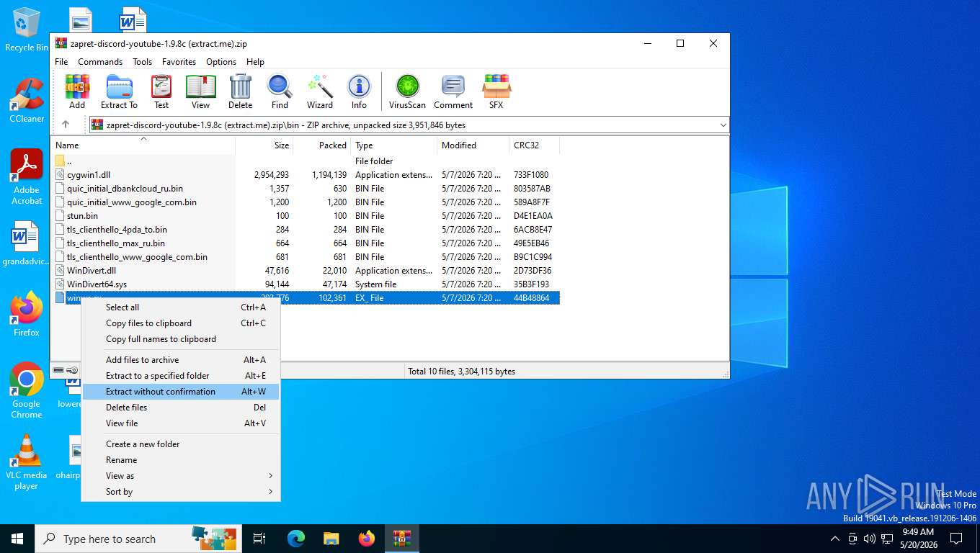980x553 pixels.
Task: Select the parent folder '..' row
Action: (x=306, y=161)
